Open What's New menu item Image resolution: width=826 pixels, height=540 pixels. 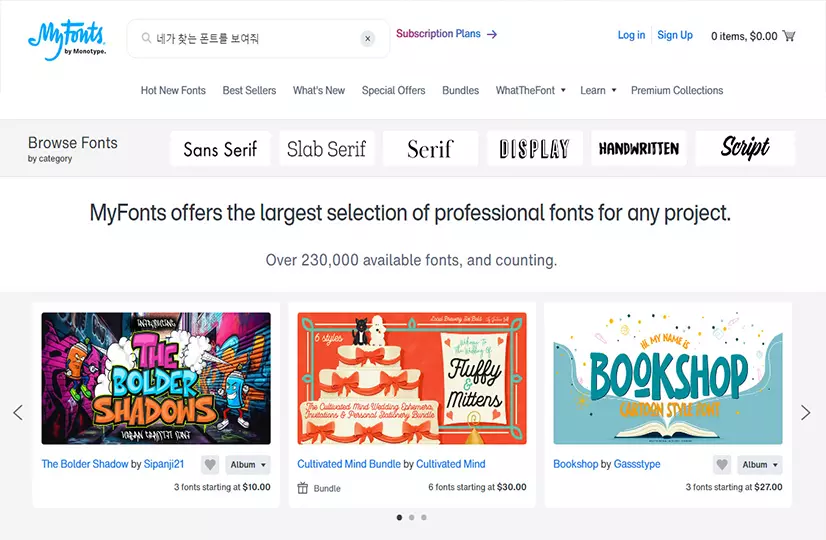pyautogui.click(x=319, y=91)
